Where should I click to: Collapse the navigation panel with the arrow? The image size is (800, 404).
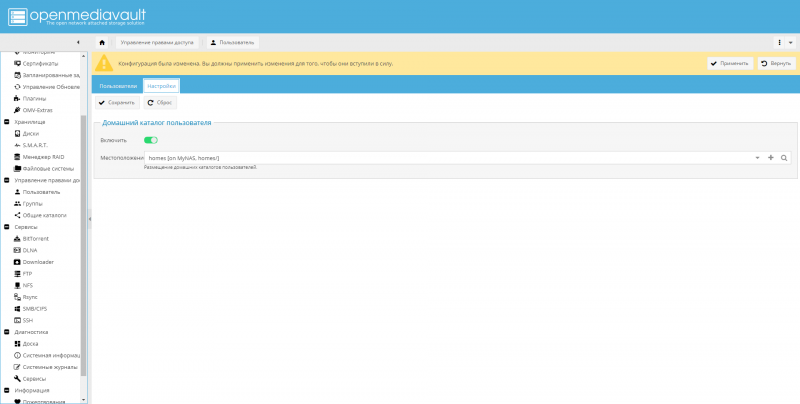pos(78,42)
